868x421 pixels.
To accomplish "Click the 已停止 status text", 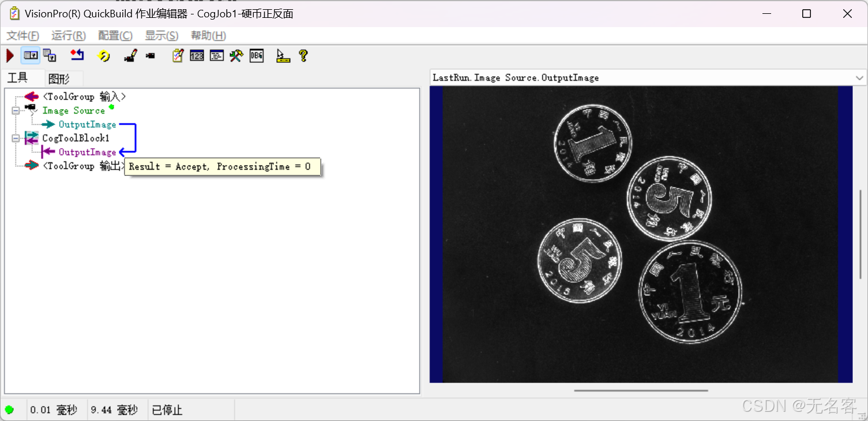I will click(167, 410).
